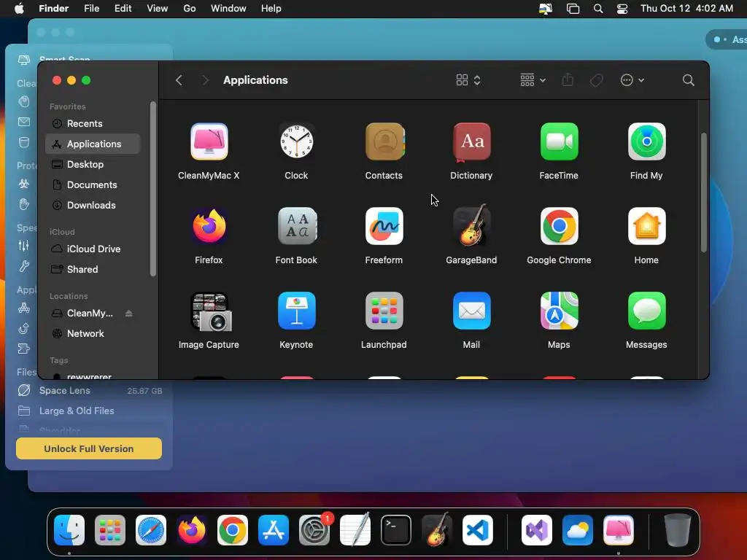Open Network in Finder sidebar
This screenshot has height=560, width=747.
tap(93, 334)
